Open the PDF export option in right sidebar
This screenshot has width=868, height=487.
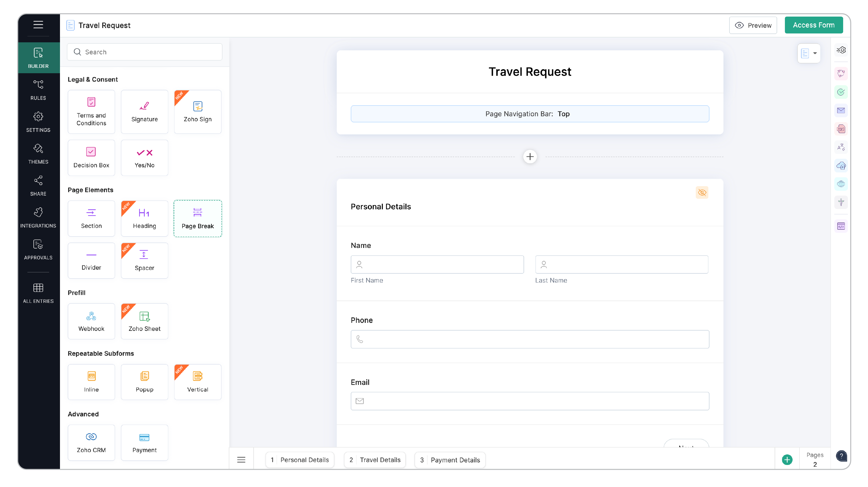point(841,128)
